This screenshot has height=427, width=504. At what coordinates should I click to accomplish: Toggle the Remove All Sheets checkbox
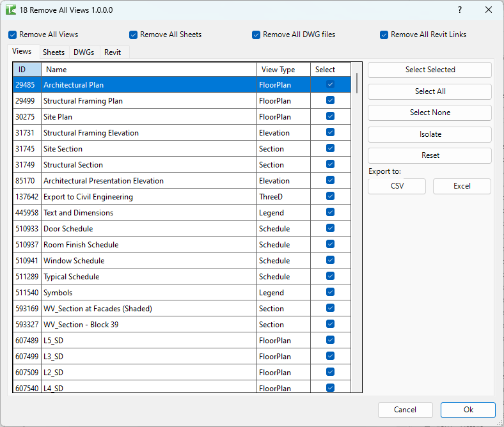coord(134,35)
